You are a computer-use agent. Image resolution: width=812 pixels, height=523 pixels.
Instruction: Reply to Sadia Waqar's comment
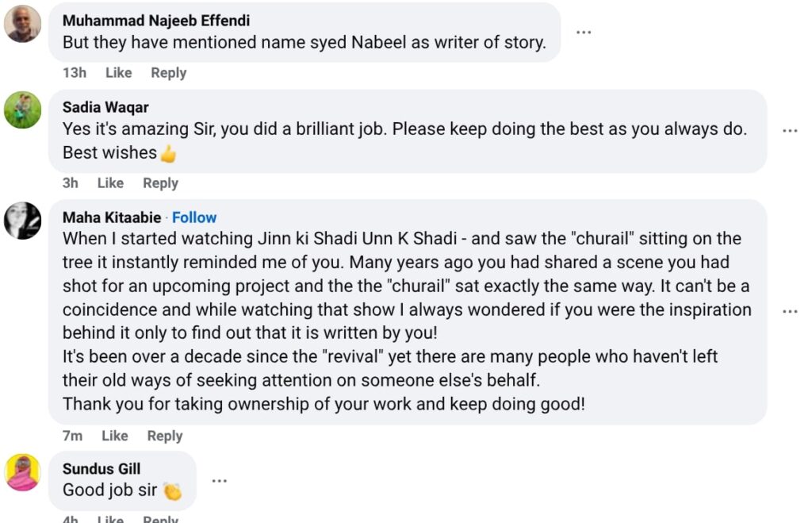click(160, 183)
